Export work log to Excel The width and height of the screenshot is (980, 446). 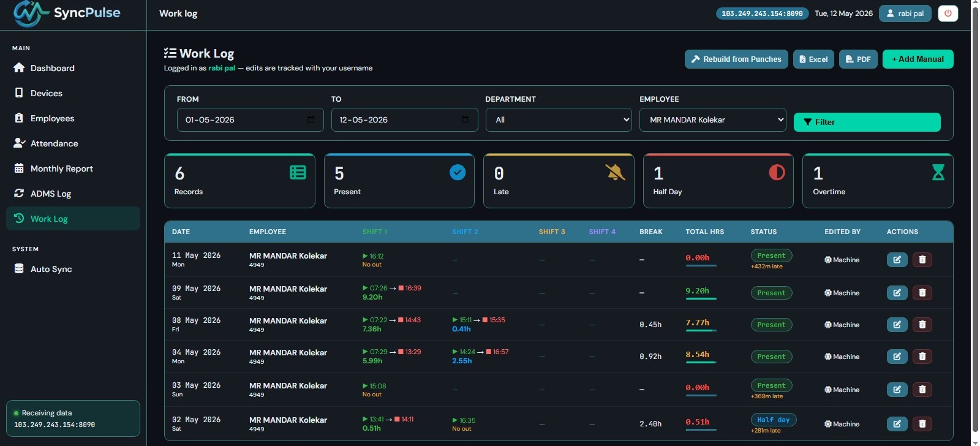click(x=813, y=59)
